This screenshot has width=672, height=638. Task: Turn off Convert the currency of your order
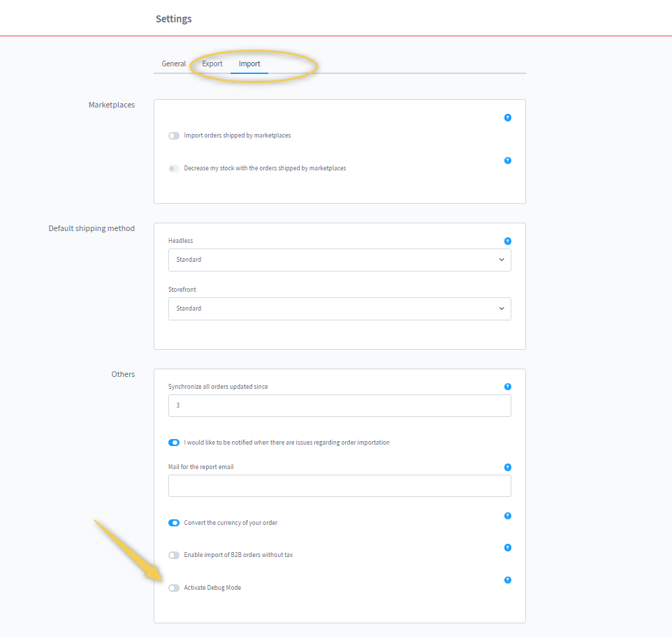point(174,523)
